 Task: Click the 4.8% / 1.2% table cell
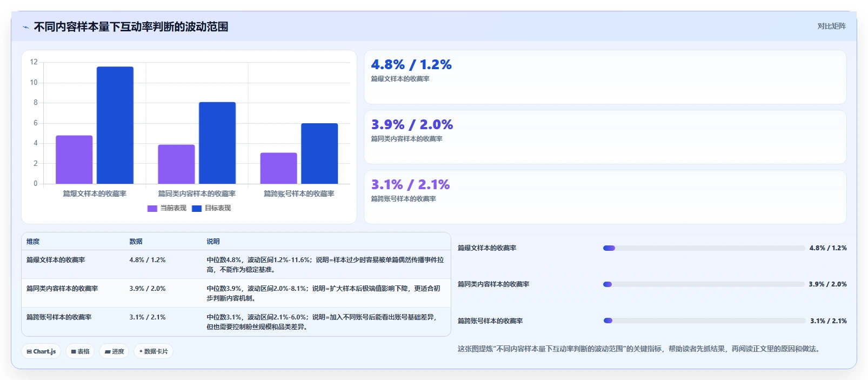[148, 260]
